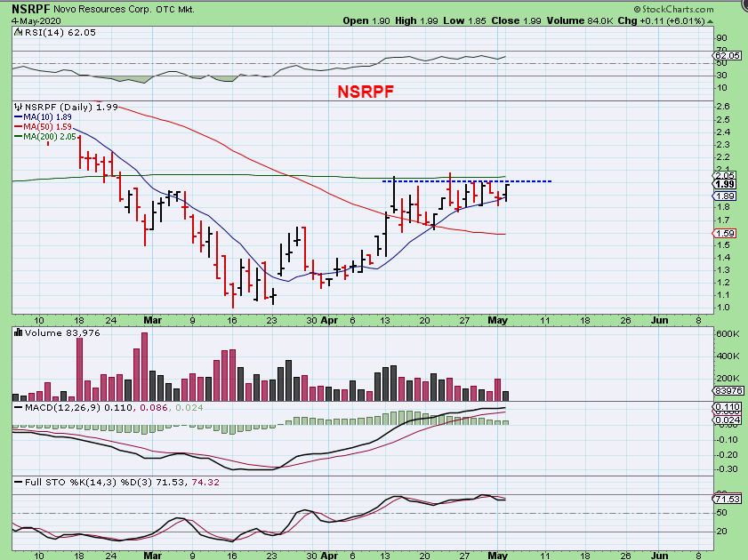Click the black line marker before Full STO

click(19, 483)
